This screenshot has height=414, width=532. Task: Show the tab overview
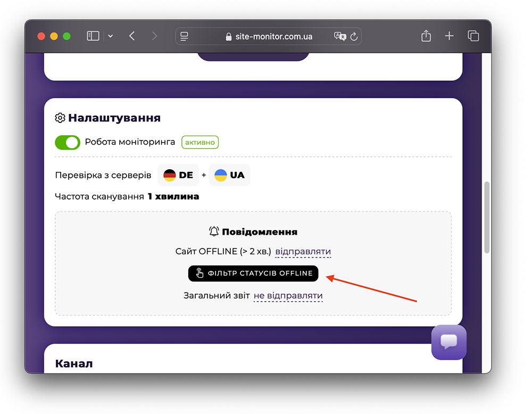(473, 36)
